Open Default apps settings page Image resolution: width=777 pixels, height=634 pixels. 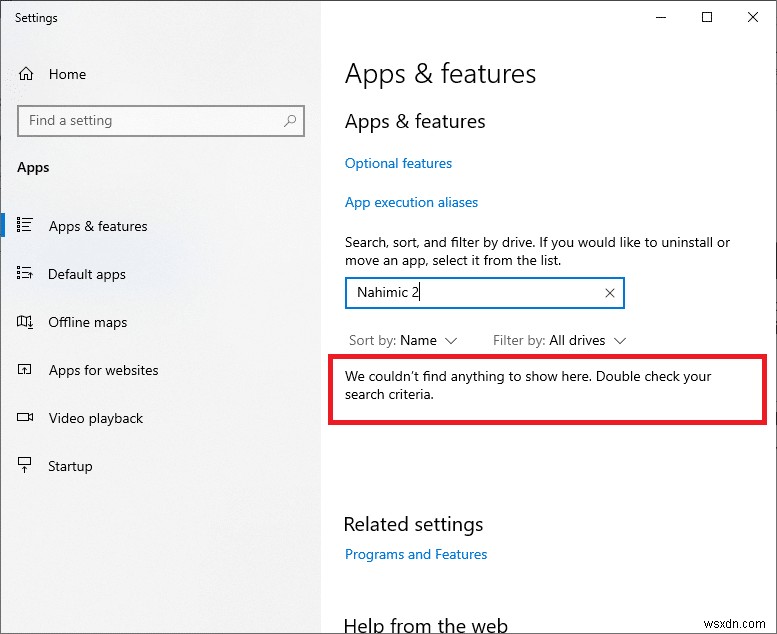87,274
